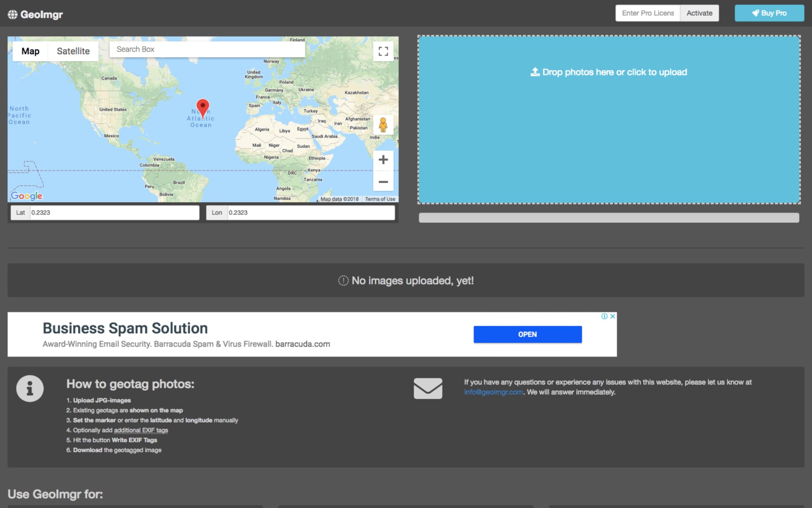Click the 'Brazil' label on map
The width and height of the screenshot is (812, 508).
179,182
